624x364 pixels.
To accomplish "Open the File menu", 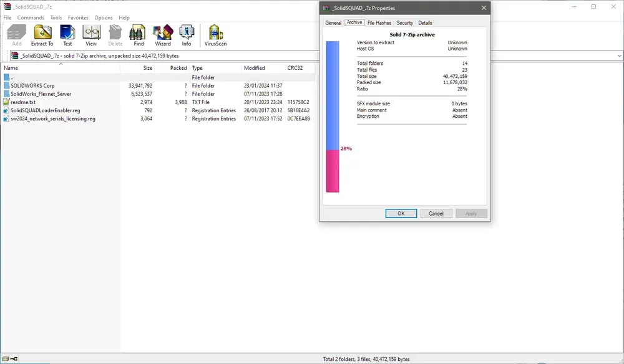I will [7, 17].
